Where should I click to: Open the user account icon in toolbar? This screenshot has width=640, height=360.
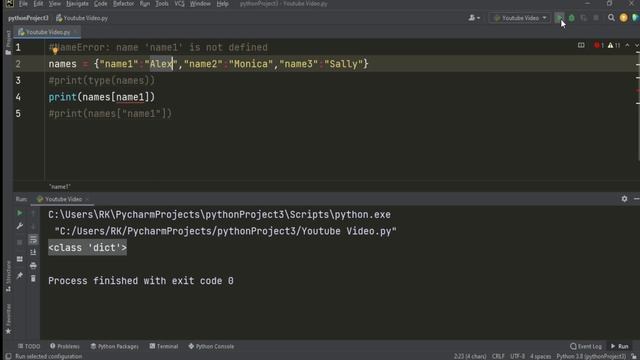(x=474, y=18)
